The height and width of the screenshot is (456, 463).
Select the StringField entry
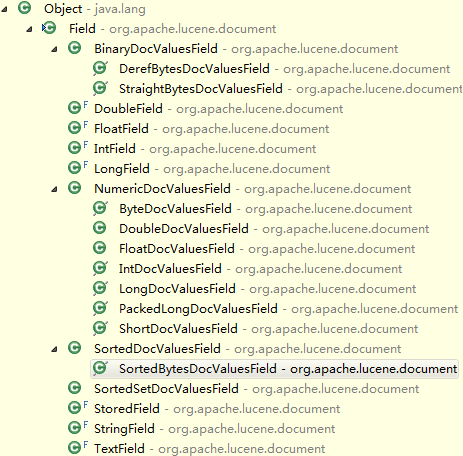point(215,429)
